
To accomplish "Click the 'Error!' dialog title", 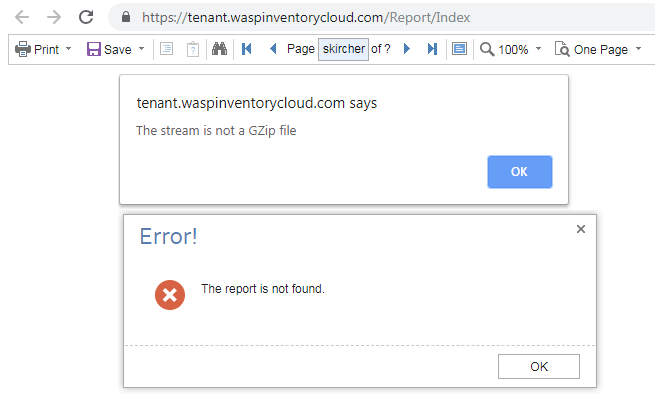I will click(168, 236).
